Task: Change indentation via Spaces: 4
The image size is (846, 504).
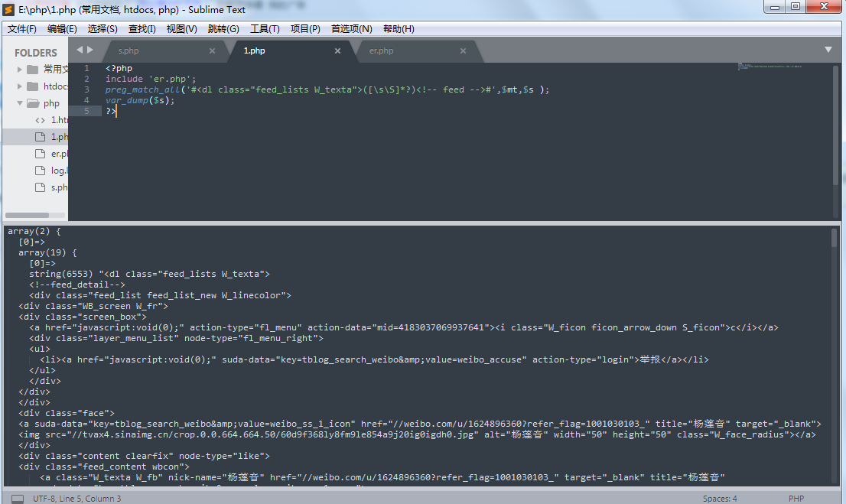Action: tap(720, 499)
